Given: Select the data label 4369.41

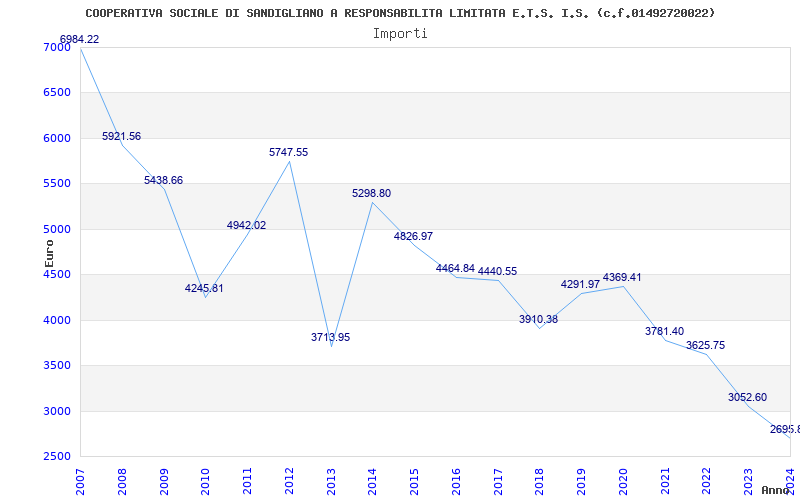Looking at the screenshot, I should pyautogui.click(x=622, y=278).
